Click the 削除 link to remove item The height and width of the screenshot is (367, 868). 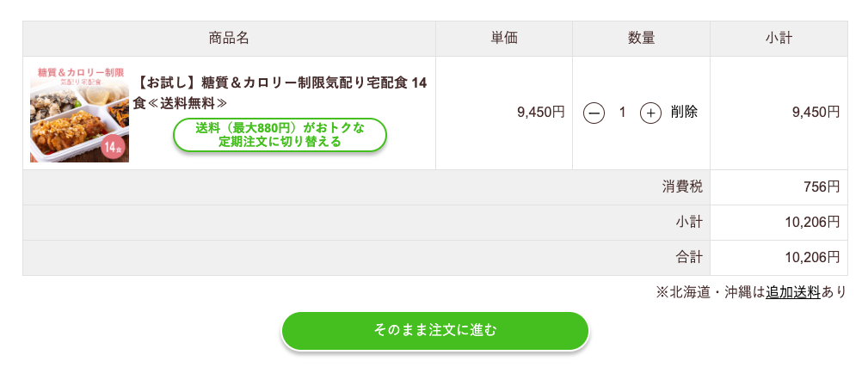684,113
